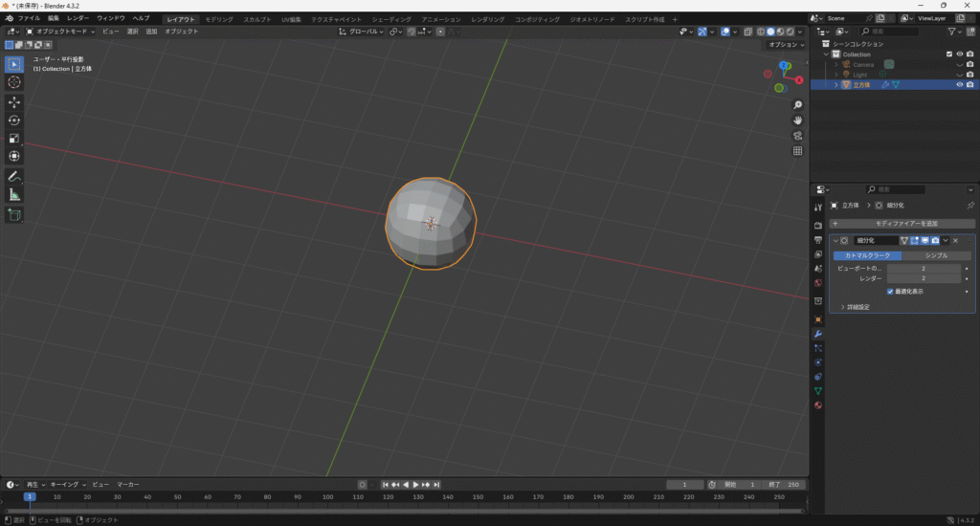Select the Scale tool
980x526 pixels.
(13, 138)
